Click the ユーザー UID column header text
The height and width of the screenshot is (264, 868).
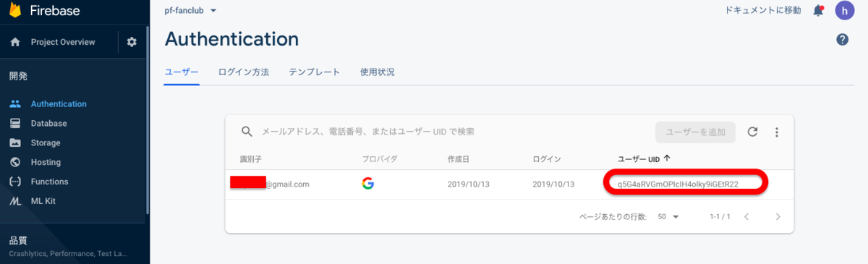click(638, 158)
